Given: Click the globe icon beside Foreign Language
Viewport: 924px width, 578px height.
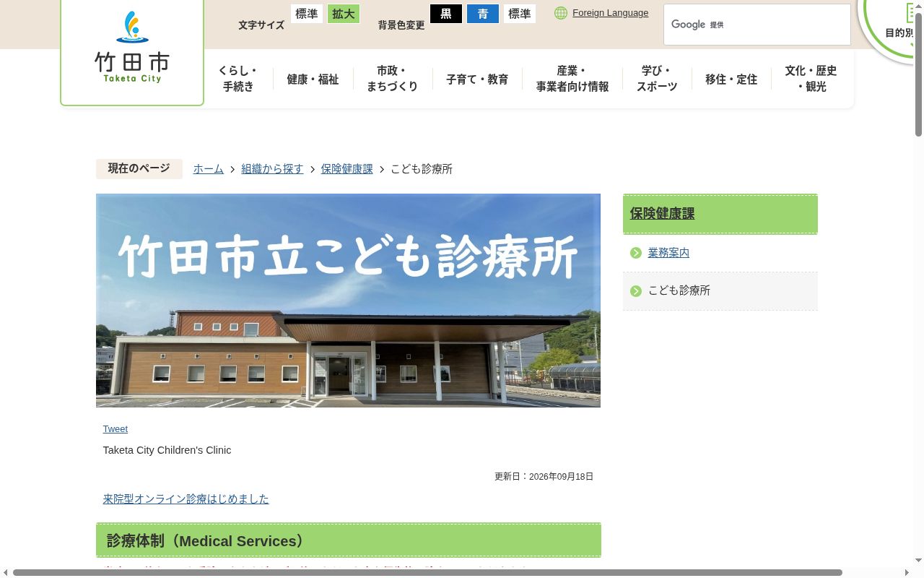Looking at the screenshot, I should [561, 13].
